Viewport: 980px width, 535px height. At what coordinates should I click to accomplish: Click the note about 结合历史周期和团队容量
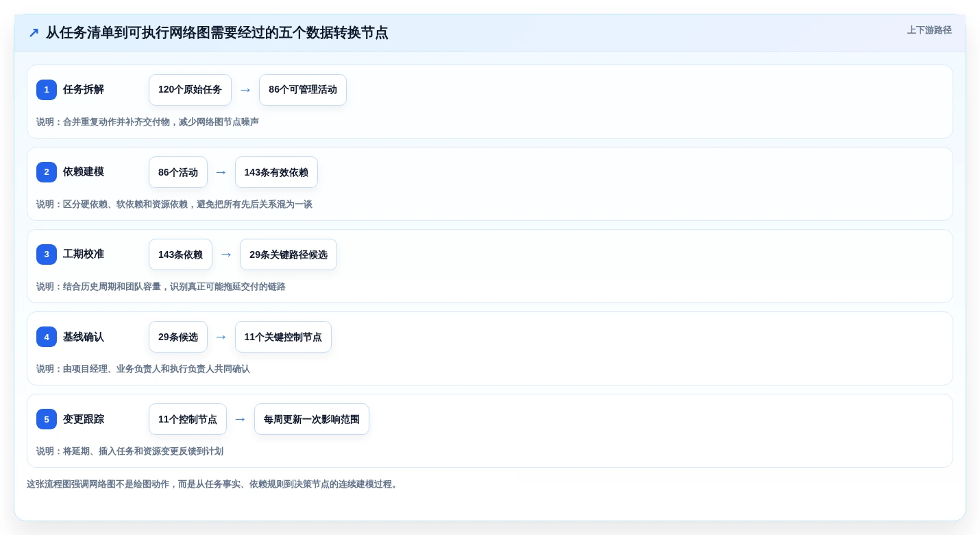point(161,287)
